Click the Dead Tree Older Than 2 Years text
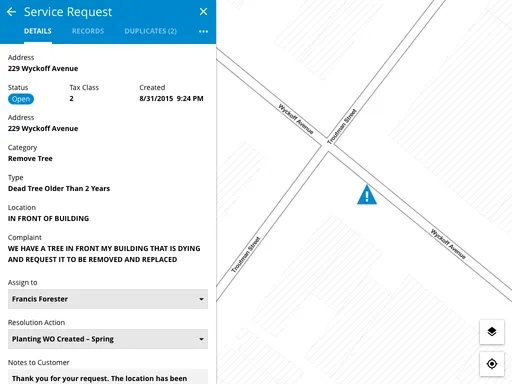 pyautogui.click(x=59, y=189)
